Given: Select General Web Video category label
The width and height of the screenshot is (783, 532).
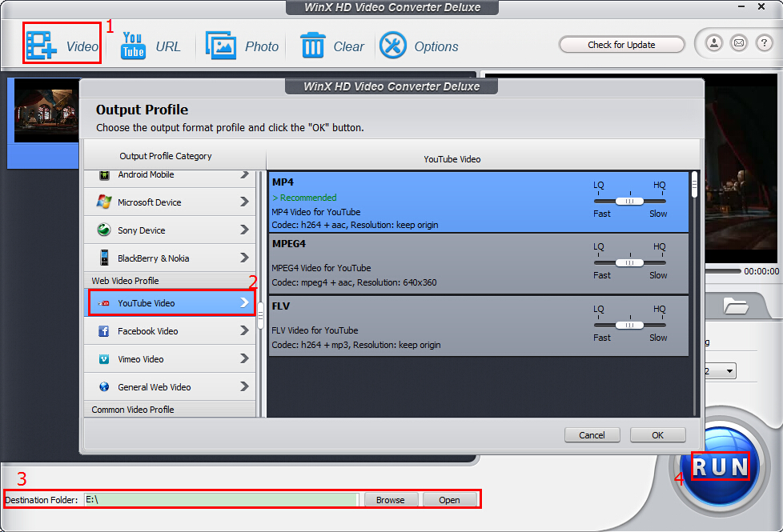Looking at the screenshot, I should click(155, 387).
